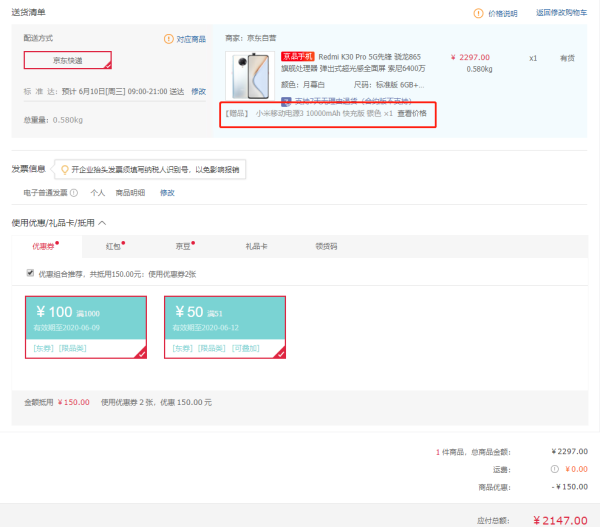Collapse the 使用优惠/礼品卡/抵用 section
The height and width of the screenshot is (527, 600).
[102, 223]
